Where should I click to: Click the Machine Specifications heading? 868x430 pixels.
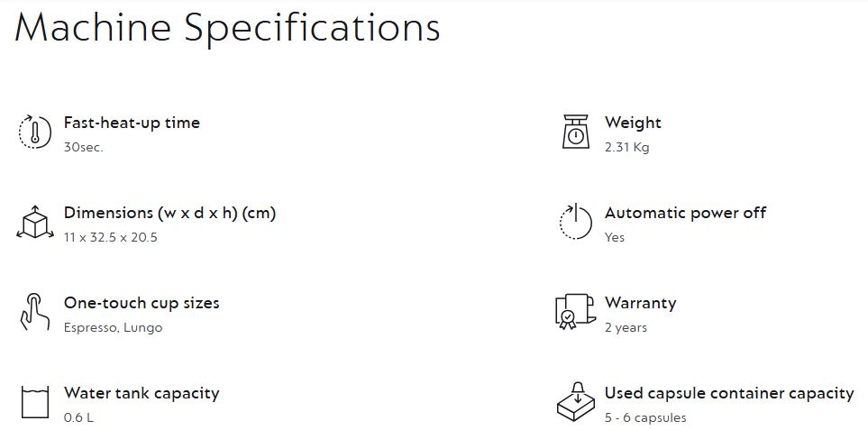[227, 28]
